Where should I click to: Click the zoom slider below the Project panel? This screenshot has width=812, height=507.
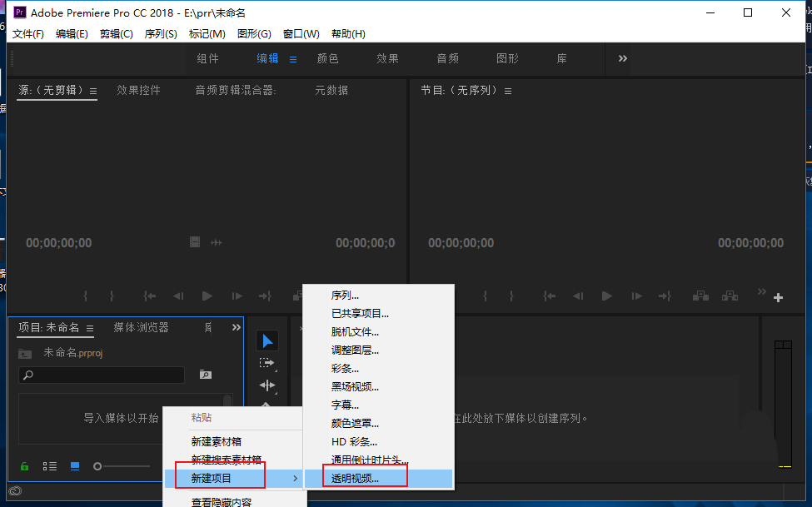pos(97,465)
